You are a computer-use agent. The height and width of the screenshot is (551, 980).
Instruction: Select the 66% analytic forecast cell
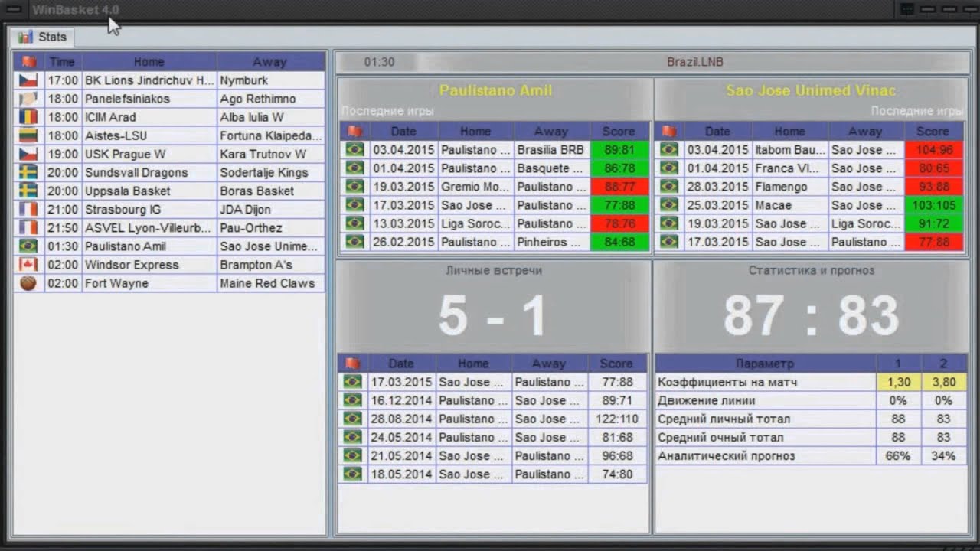pos(899,455)
